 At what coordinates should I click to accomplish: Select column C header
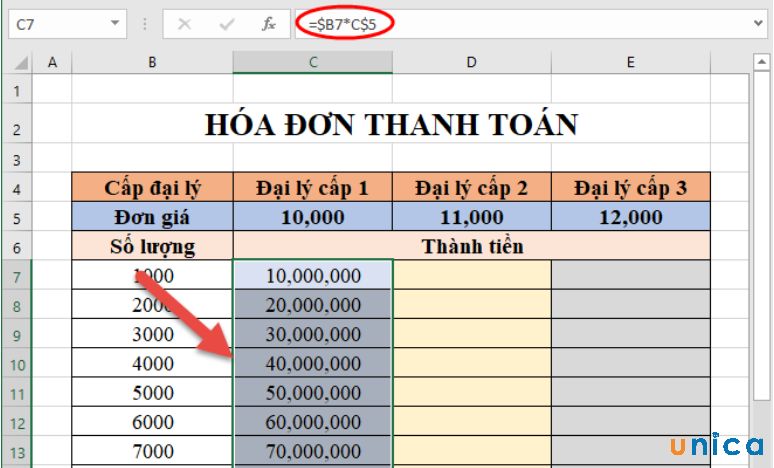coord(313,62)
